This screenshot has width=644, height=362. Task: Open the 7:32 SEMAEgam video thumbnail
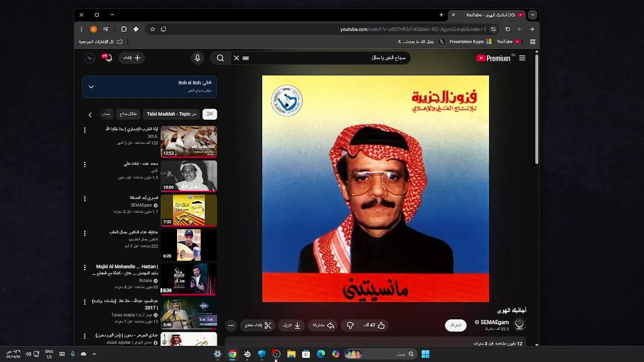click(189, 210)
